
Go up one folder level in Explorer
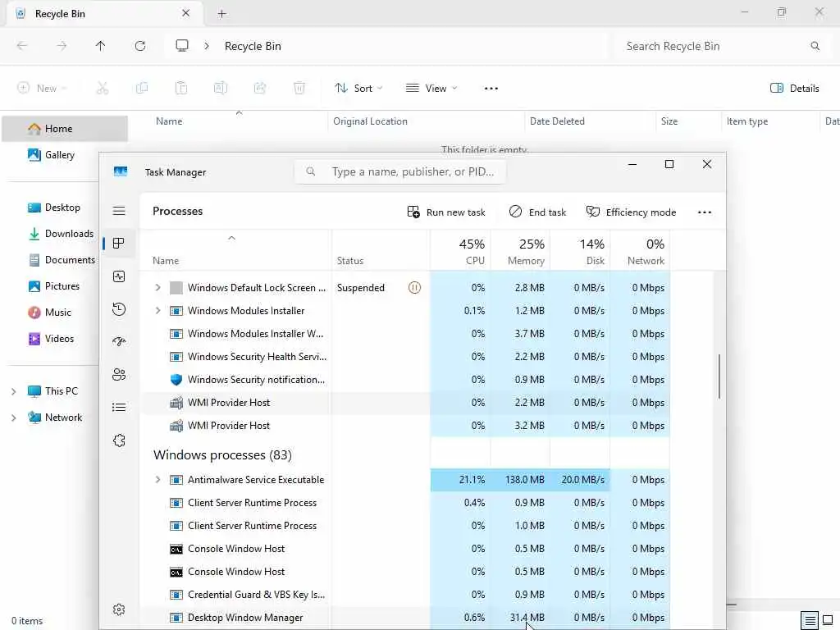[101, 46]
